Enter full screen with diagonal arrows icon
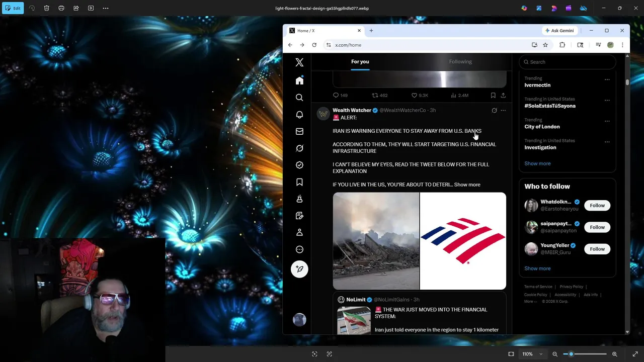This screenshot has width=644, height=362. [x=635, y=354]
